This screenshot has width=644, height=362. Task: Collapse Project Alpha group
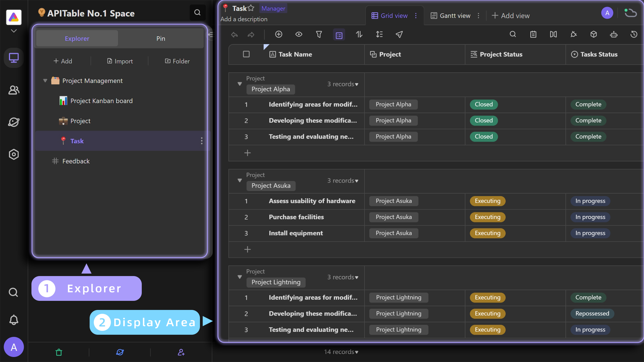(x=239, y=84)
